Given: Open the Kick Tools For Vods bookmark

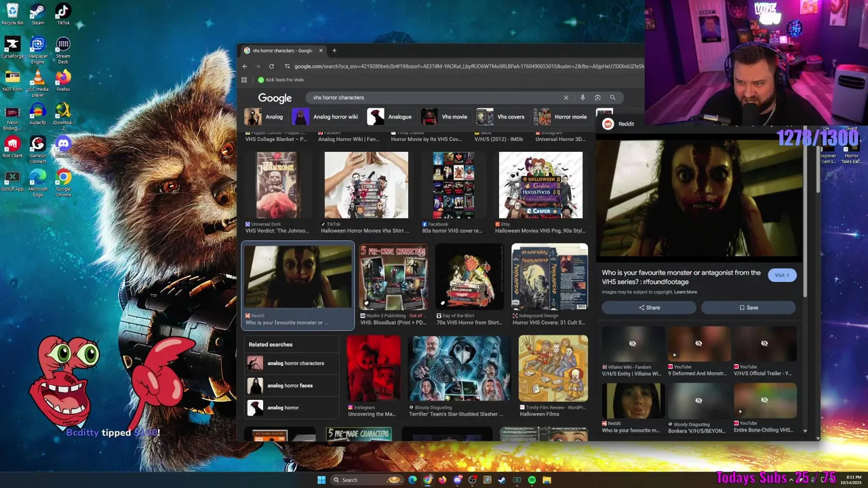Looking at the screenshot, I should tap(280, 80).
